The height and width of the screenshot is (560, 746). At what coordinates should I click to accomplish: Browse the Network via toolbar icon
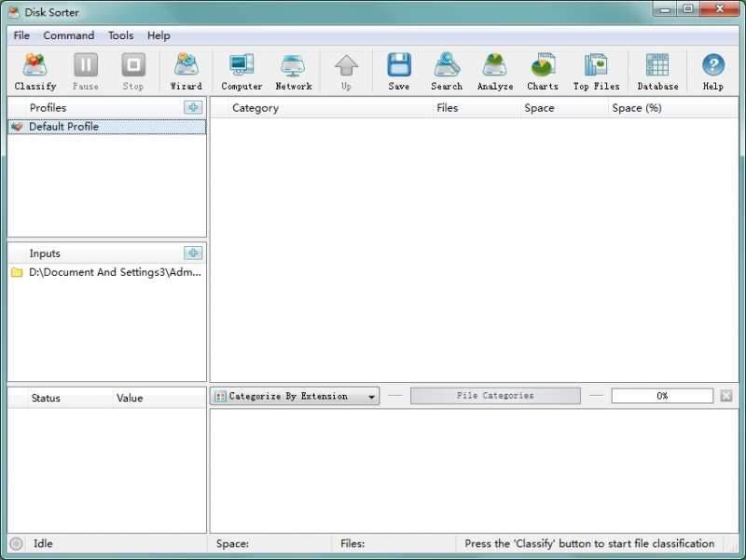coord(293,70)
